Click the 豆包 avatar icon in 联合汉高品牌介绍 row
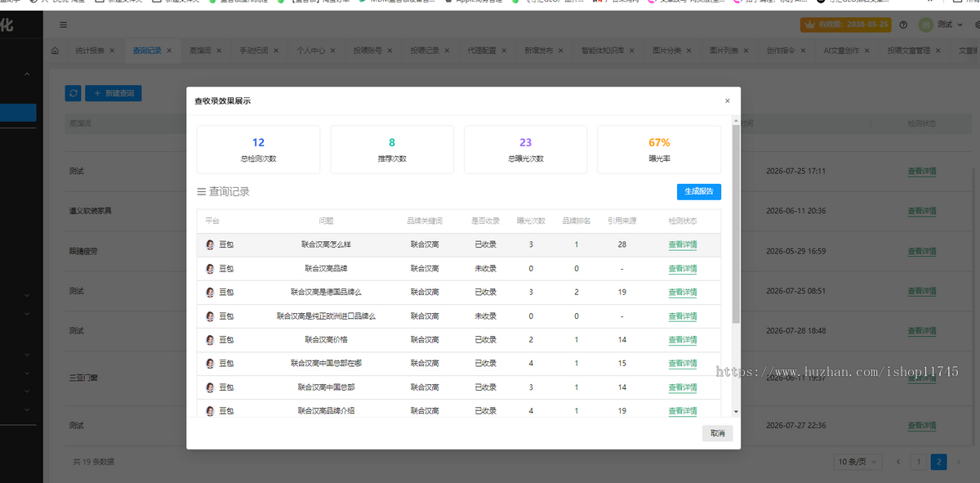Screen dimensions: 980x483 click(x=210, y=410)
